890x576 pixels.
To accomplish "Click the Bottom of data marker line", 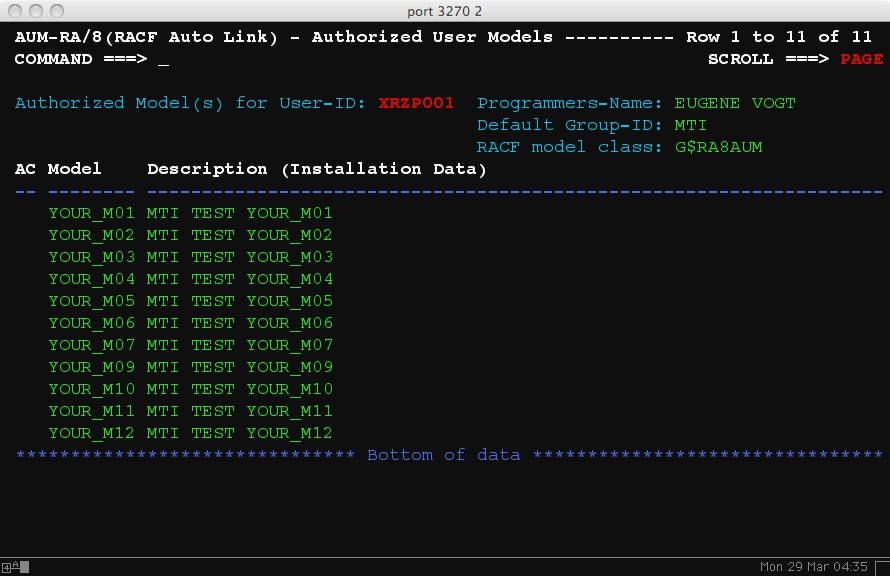I will 444,455.
